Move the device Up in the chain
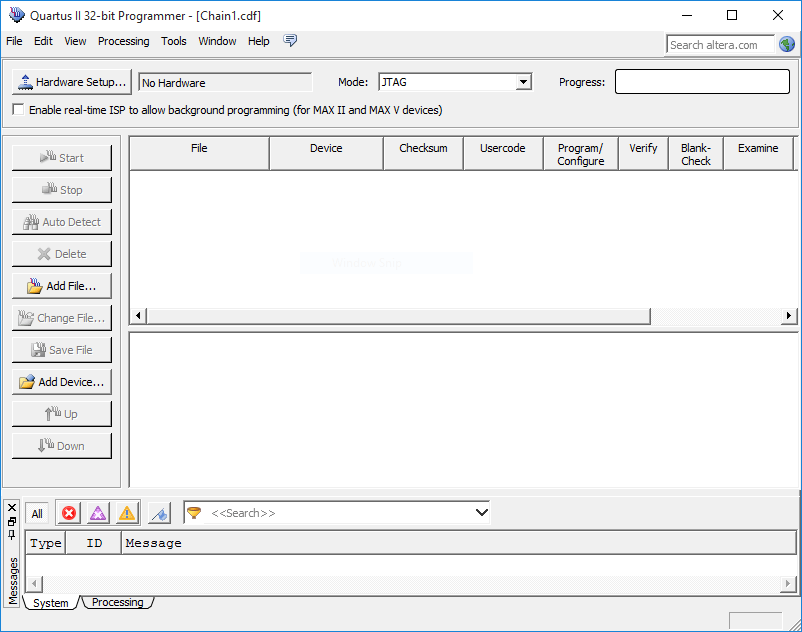The width and height of the screenshot is (802, 632). point(61,414)
